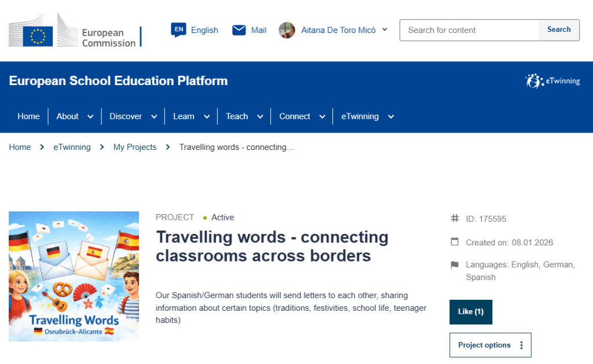This screenshot has width=593, height=364.
Task: Click the European Commission logo
Action: (74, 30)
